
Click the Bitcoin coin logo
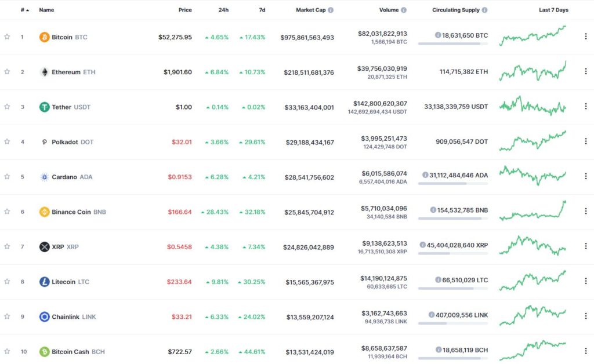44,37
